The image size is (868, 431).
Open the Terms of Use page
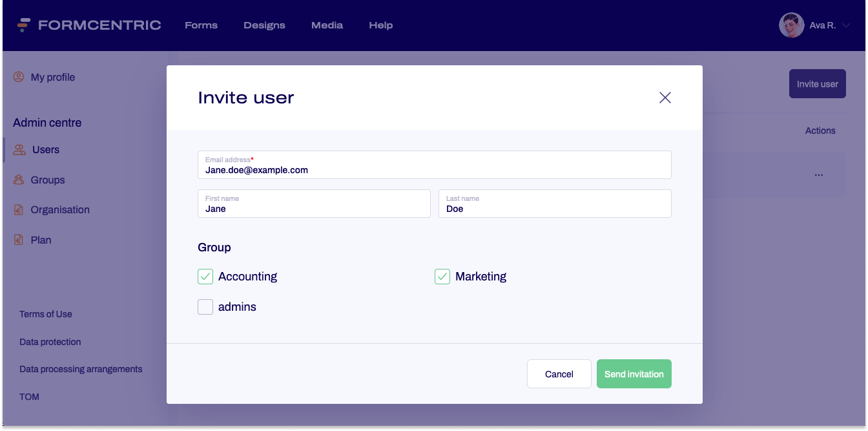click(x=45, y=314)
